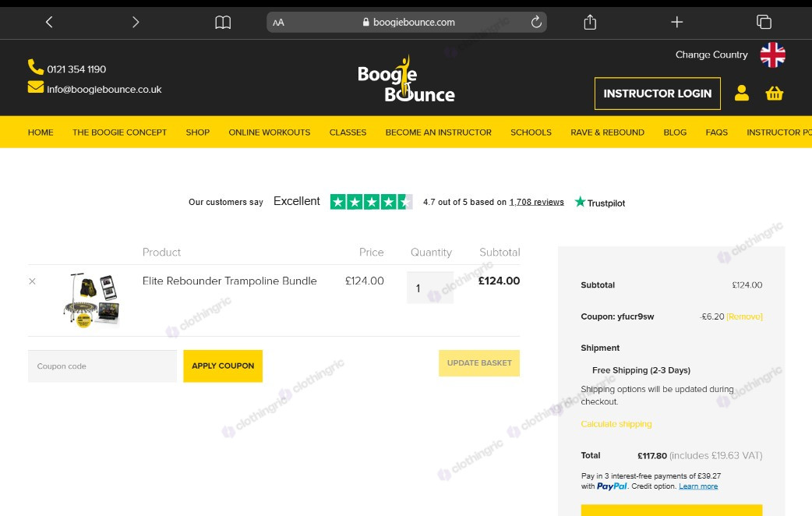Open the 1,708 reviews link
The height and width of the screenshot is (516, 812).
point(536,202)
